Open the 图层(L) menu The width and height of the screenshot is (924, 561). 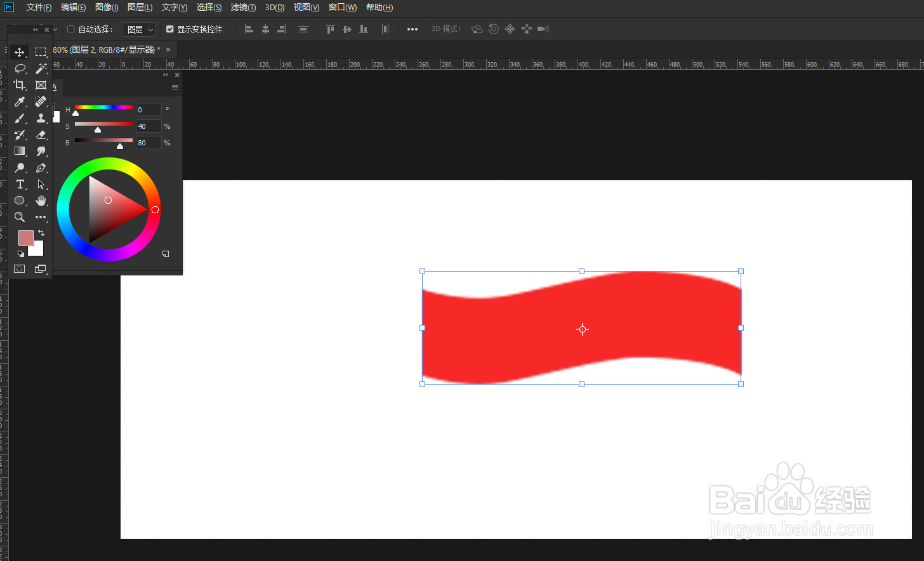(x=140, y=8)
